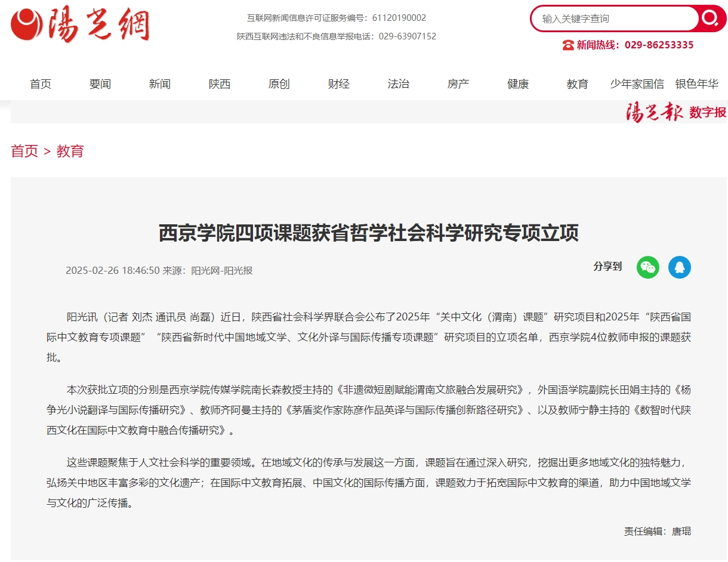The height and width of the screenshot is (562, 728).
Task: Click the red search magnifier button
Action: (710, 18)
